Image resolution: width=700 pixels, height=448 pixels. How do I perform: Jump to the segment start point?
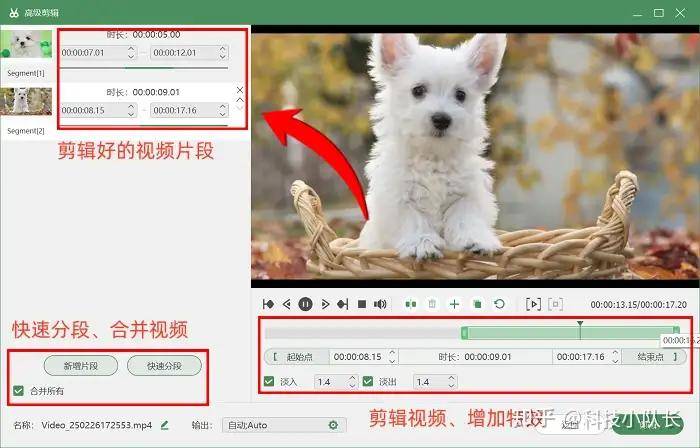pyautogui.click(x=268, y=304)
